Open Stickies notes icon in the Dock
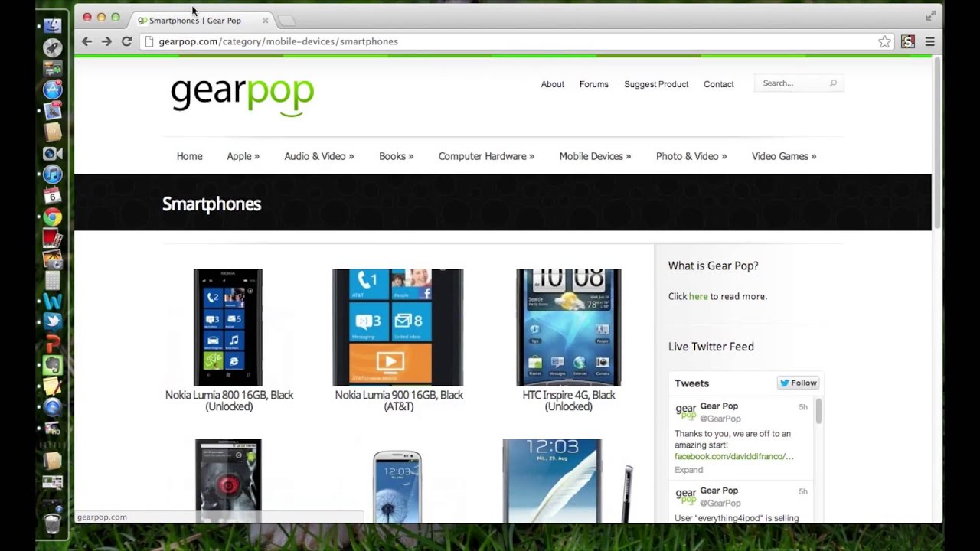980x551 pixels. pos(52,386)
